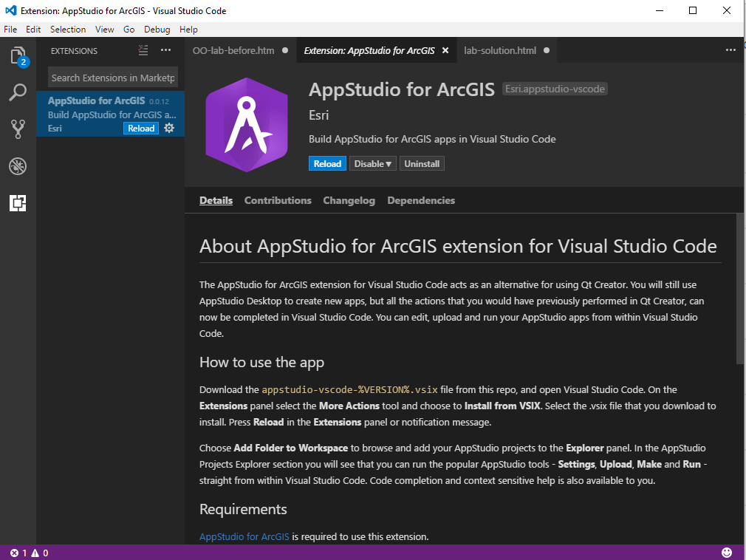Click the Search Extensions in Marketplace field
This screenshot has height=560, width=746.
(x=111, y=77)
